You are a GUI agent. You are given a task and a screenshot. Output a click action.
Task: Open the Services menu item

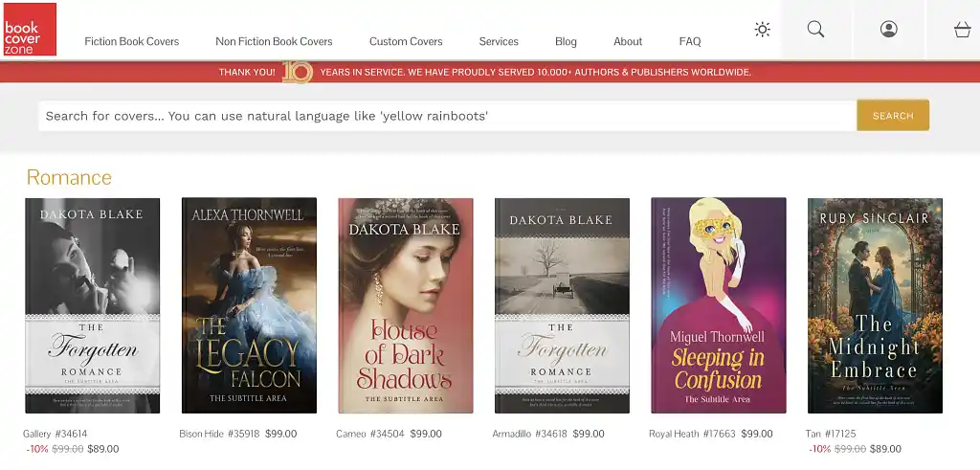point(499,42)
